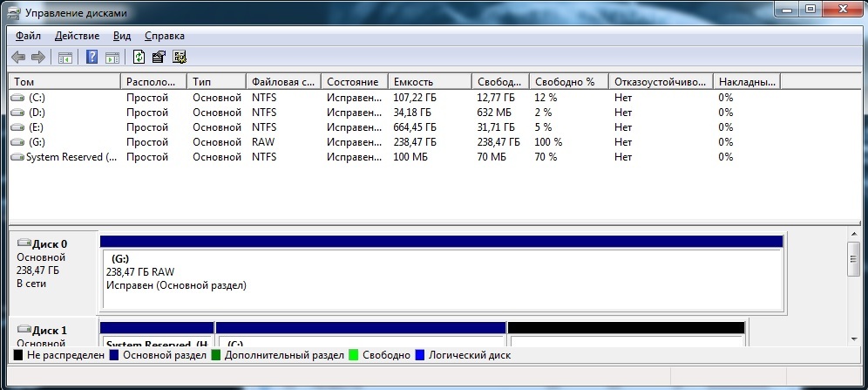Toggle the action pane toolbar icon

click(112, 57)
